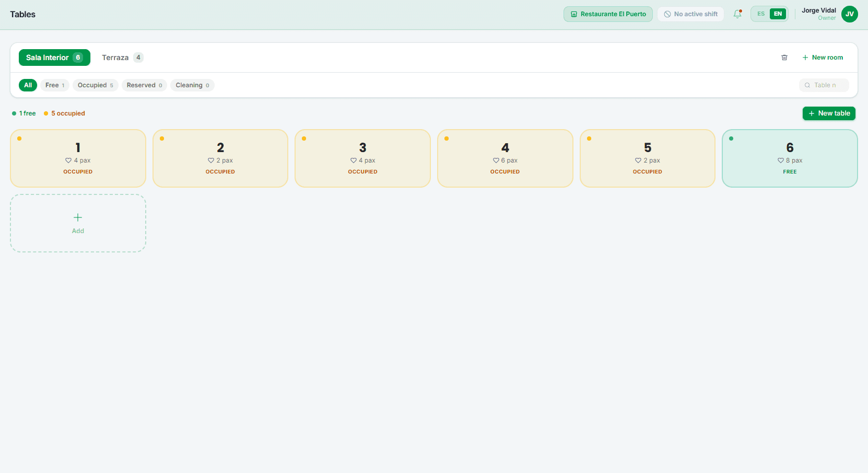Screen dimensions: 868x473
Task: Click the JV user avatar
Action: click(x=850, y=14)
